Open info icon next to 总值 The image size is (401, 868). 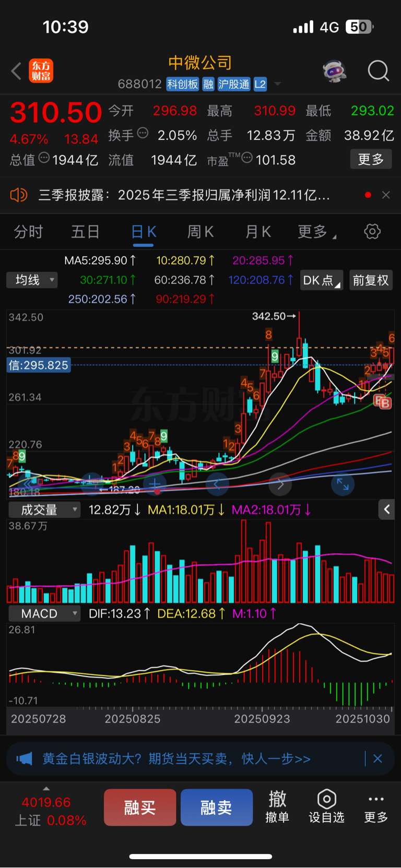44,158
